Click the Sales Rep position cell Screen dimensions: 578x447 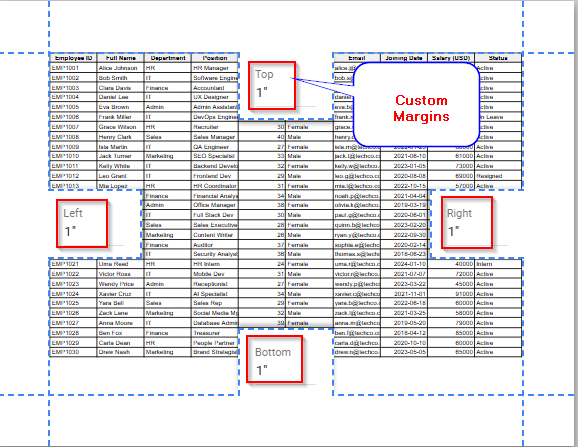point(215,303)
